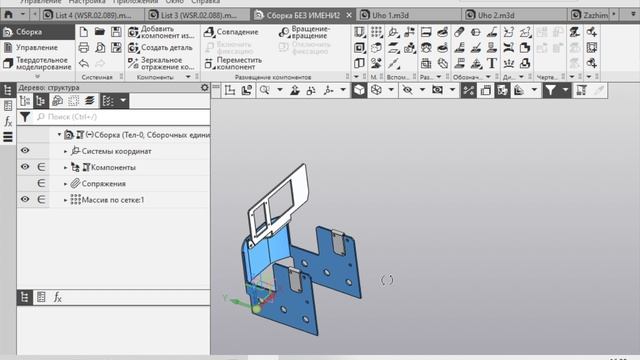Create a new document via blank page icon
Screen dimensions: 640x360
coord(84,32)
